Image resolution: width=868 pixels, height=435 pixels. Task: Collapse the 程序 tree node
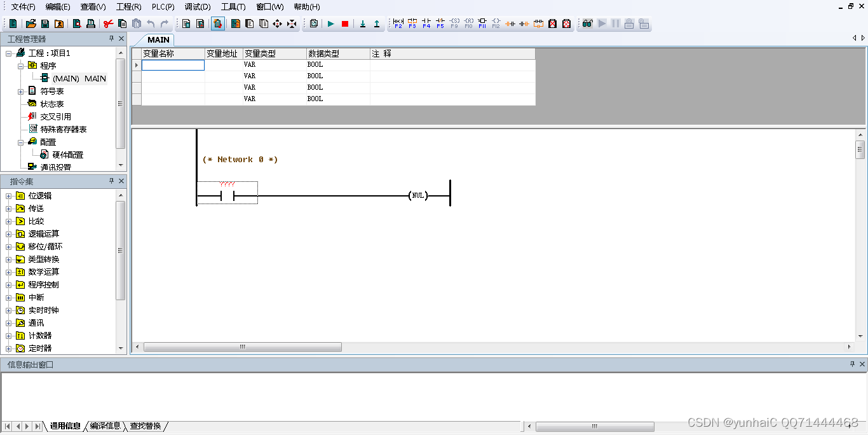click(x=21, y=66)
